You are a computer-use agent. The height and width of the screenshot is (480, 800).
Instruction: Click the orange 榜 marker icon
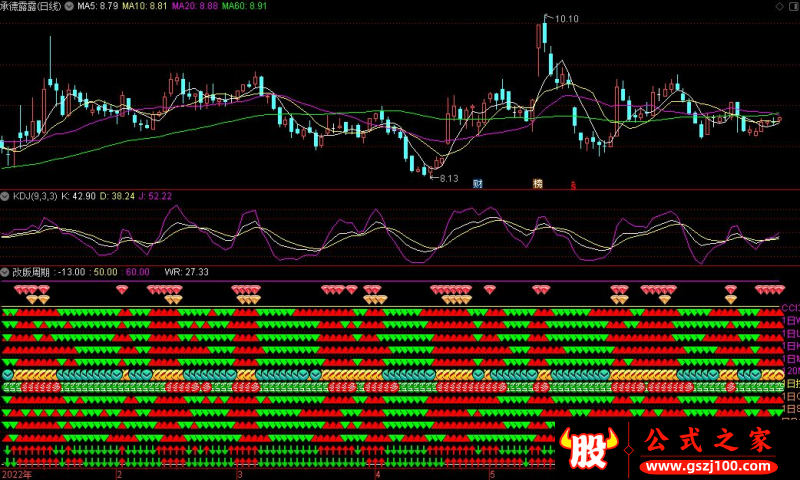coord(538,184)
